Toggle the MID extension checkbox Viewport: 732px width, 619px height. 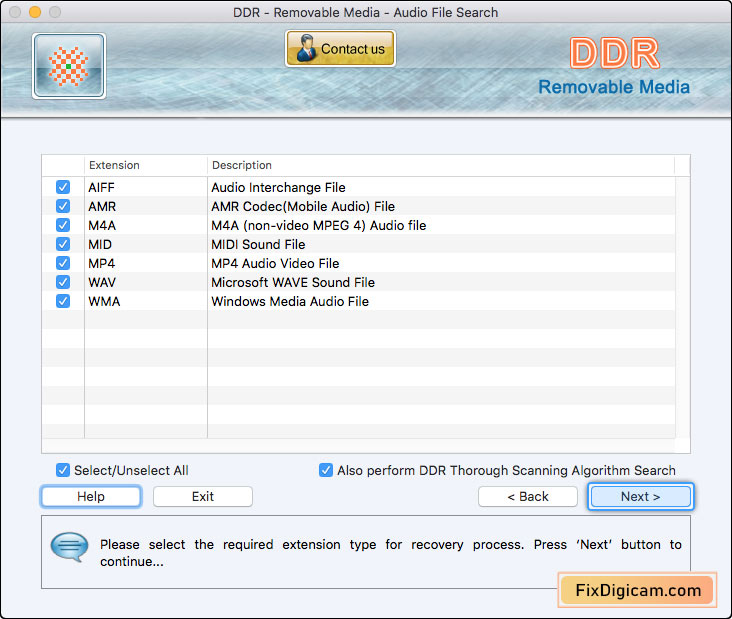pyautogui.click(x=63, y=244)
